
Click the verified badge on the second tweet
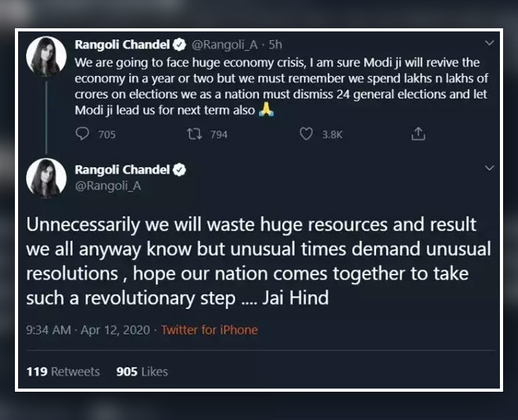[x=178, y=170]
